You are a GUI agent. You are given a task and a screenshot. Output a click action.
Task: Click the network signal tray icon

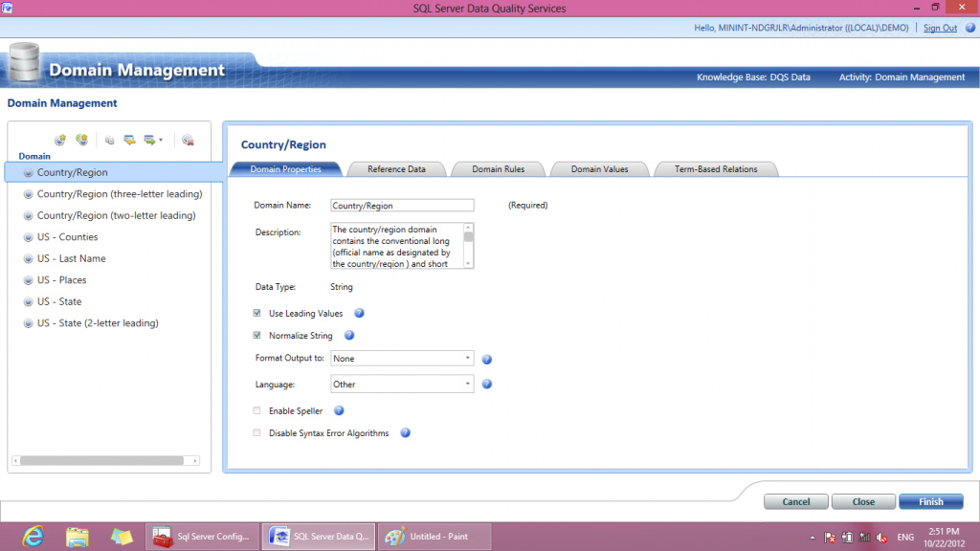(864, 538)
